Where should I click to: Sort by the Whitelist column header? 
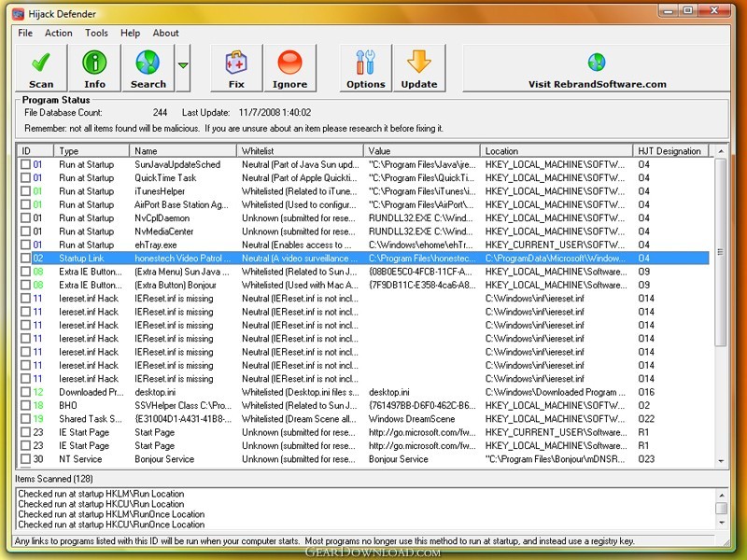pos(300,151)
